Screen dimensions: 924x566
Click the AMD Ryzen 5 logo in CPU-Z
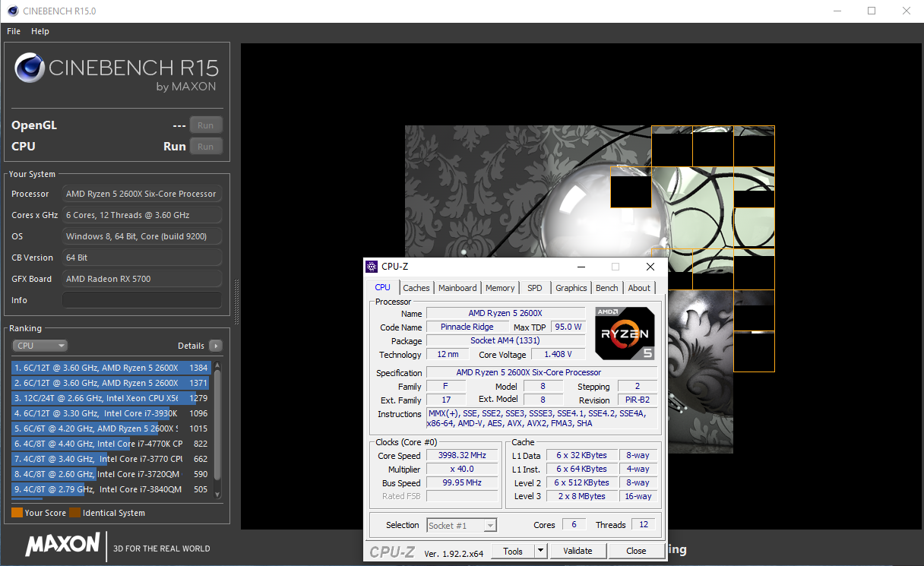pyautogui.click(x=625, y=333)
